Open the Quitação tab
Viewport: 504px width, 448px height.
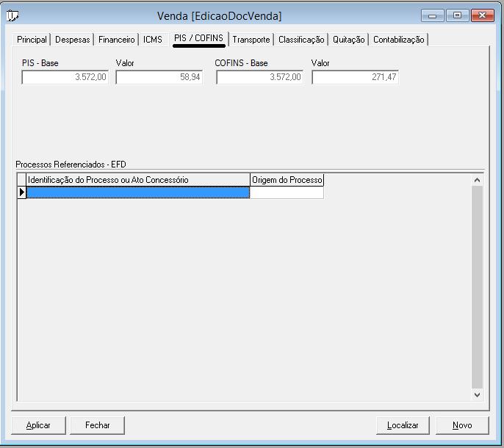pyautogui.click(x=348, y=40)
